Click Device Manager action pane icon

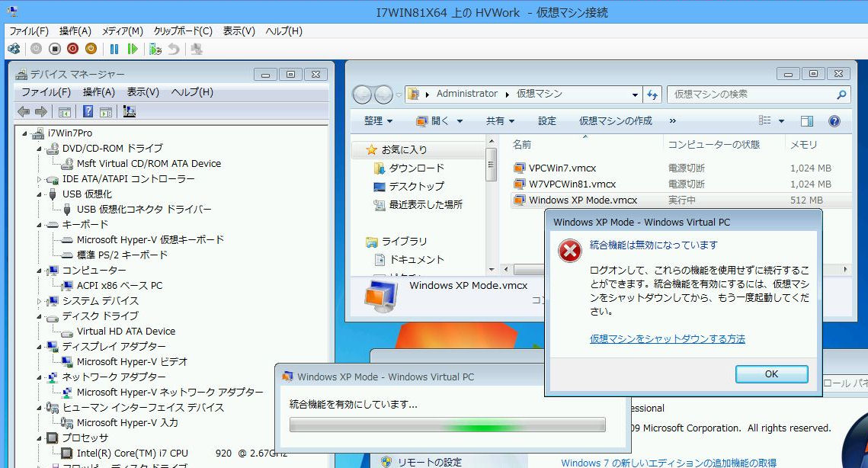coord(106,112)
